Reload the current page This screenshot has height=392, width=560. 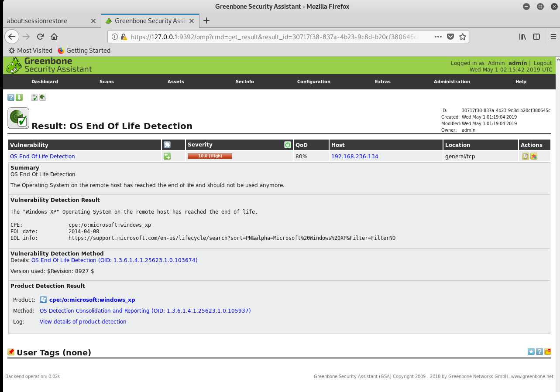point(40,37)
